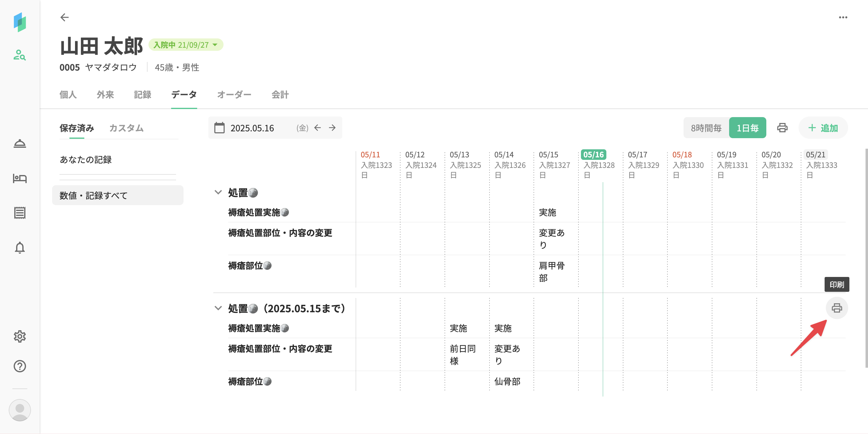Select the 1日毎 view toggle
Screen dimensions: 868x434
coord(747,128)
